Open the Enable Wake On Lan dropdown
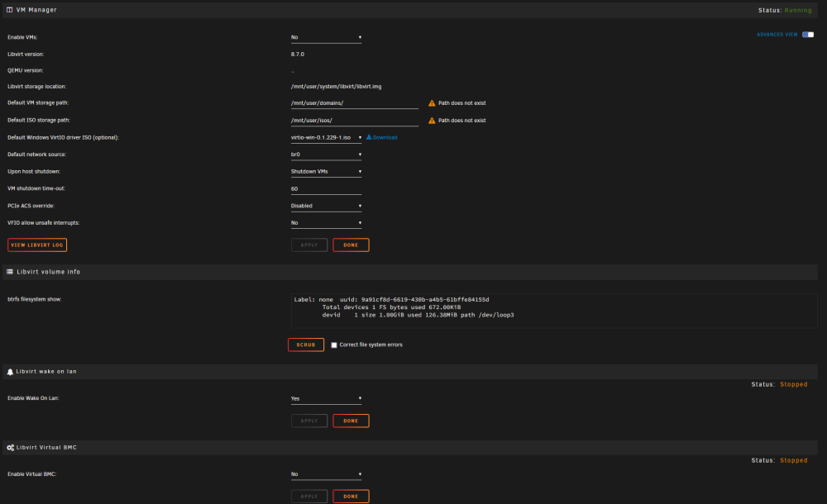The height and width of the screenshot is (504, 827). click(x=326, y=398)
